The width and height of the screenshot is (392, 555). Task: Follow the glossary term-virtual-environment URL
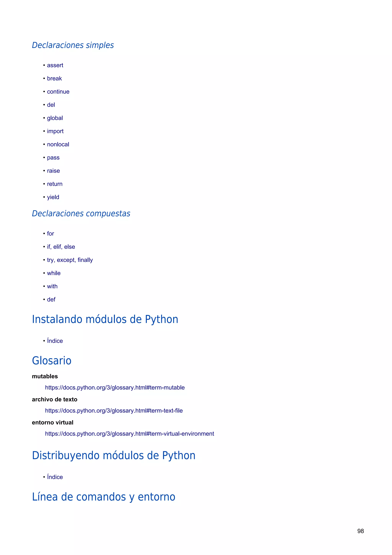130,434
